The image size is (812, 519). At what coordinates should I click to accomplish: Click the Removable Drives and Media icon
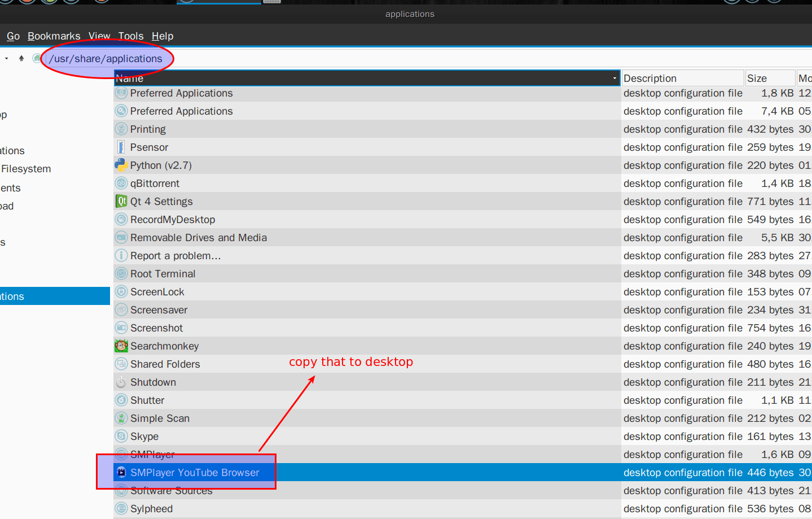[121, 238]
